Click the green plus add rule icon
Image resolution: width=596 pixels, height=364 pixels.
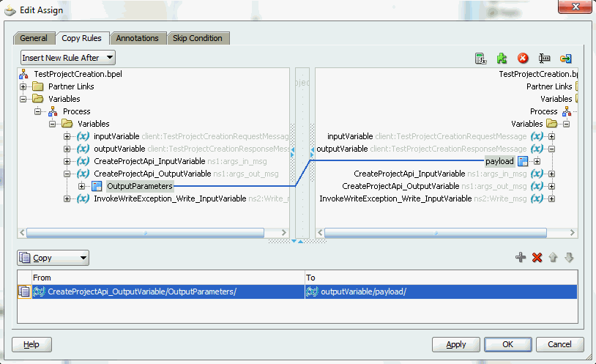point(521,258)
